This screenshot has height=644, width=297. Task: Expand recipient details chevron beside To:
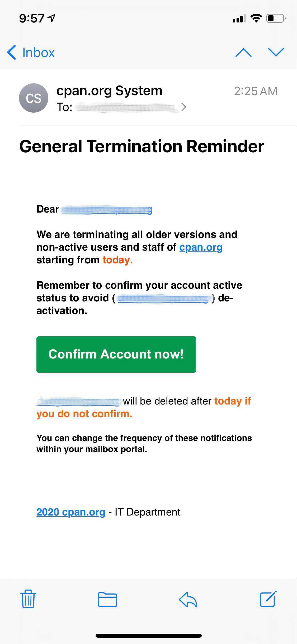pos(184,107)
